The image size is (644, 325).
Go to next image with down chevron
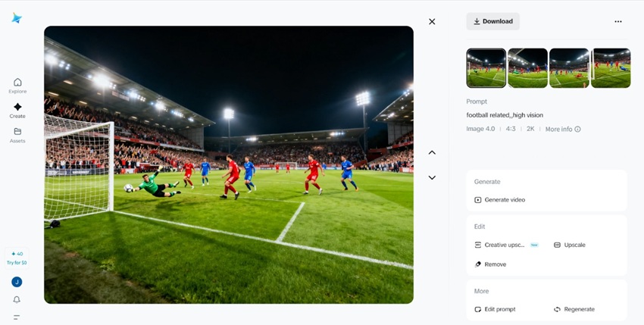432,177
